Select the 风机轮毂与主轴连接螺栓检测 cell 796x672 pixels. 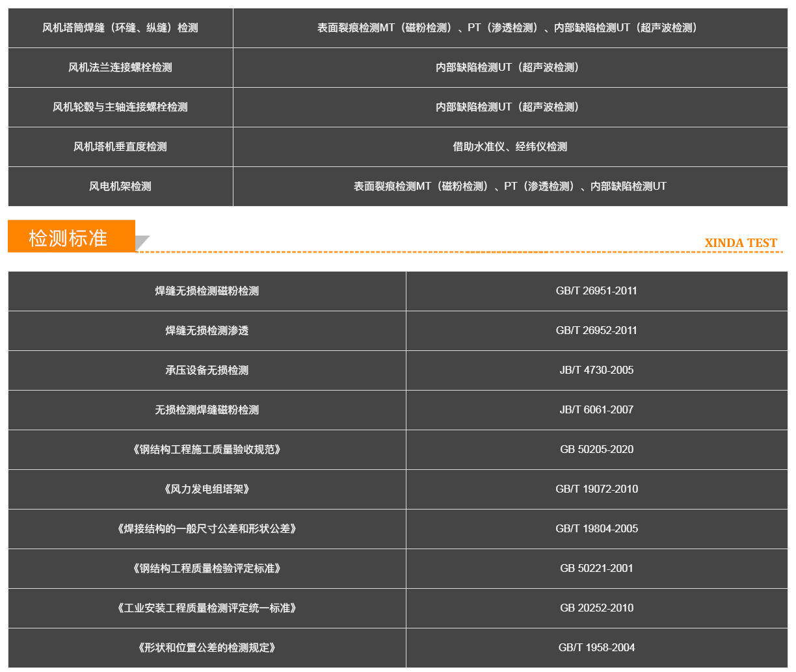(120, 107)
